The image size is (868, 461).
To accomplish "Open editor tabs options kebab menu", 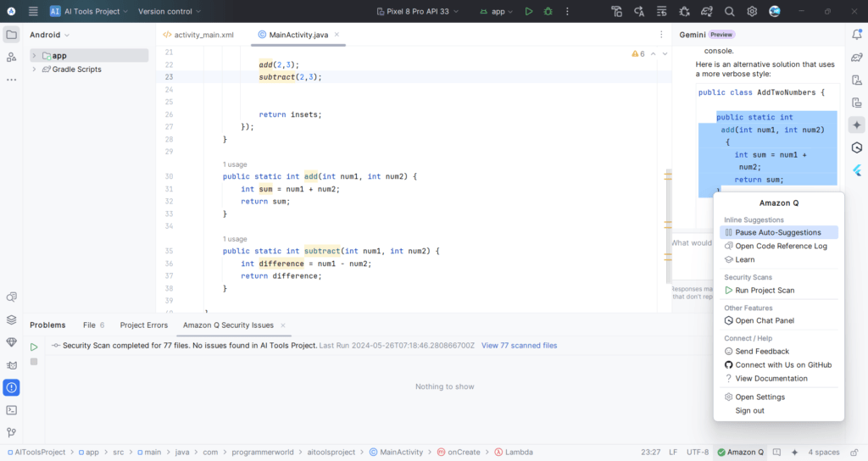I will pyautogui.click(x=661, y=34).
